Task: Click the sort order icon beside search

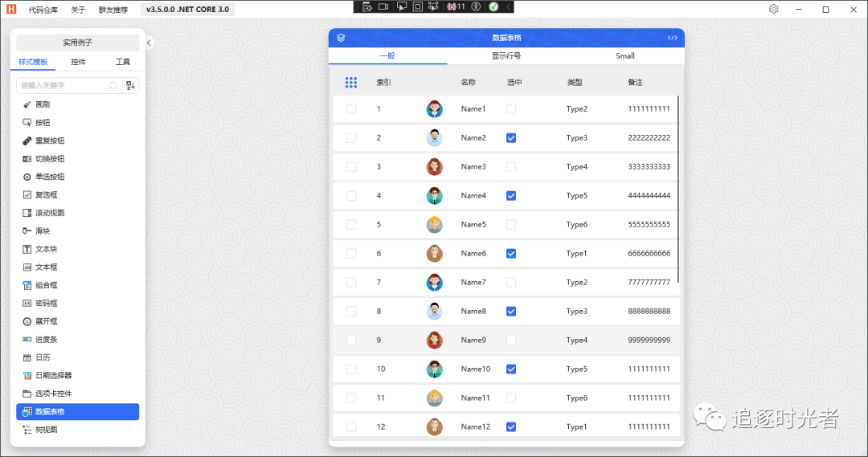Action: 131,85
